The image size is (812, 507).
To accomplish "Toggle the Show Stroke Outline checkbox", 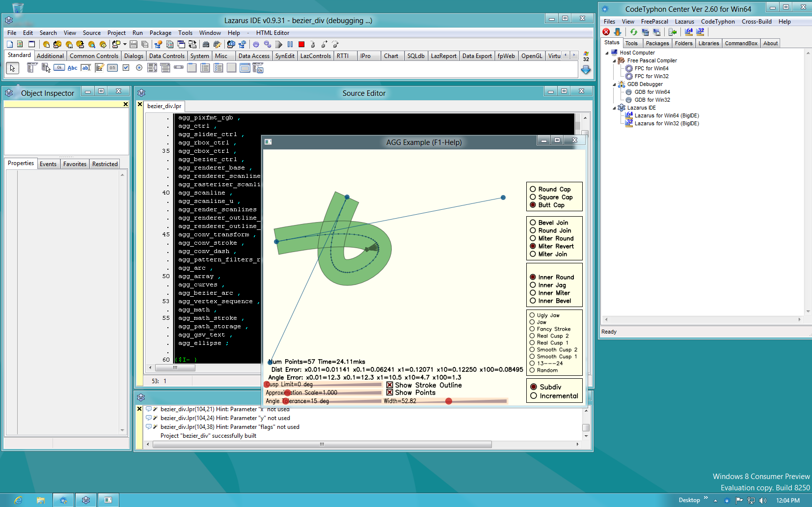I will click(x=390, y=385).
